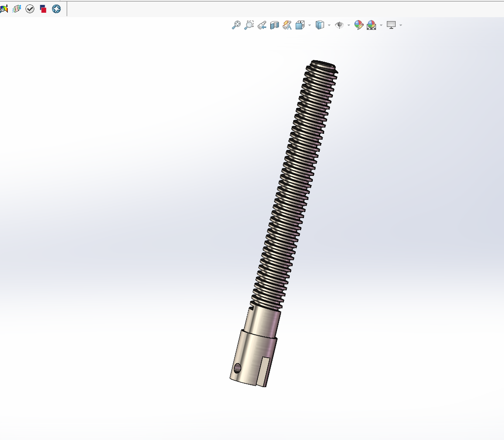Expand the Hide/Show Items dropdown arrow
This screenshot has width=504, height=440.
[x=349, y=25]
